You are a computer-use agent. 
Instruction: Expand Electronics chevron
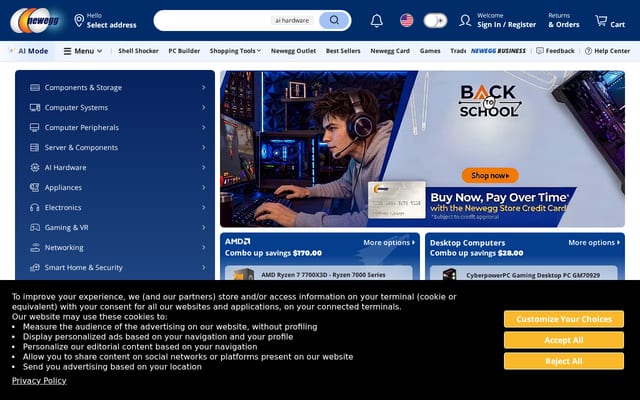point(204,207)
